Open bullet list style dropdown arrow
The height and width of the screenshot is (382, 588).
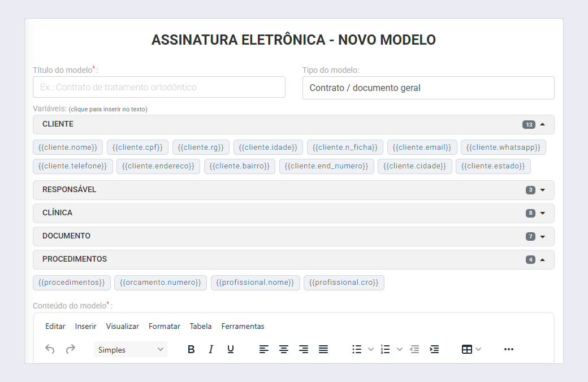371,349
